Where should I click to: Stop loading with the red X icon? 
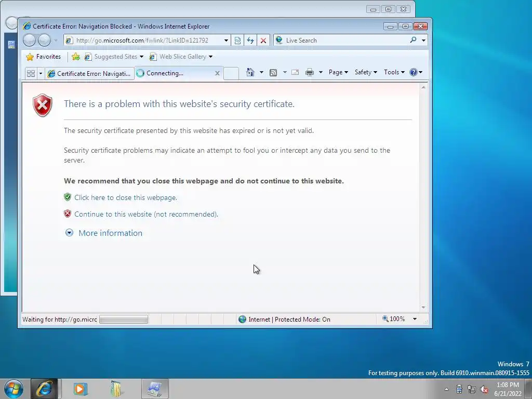263,41
